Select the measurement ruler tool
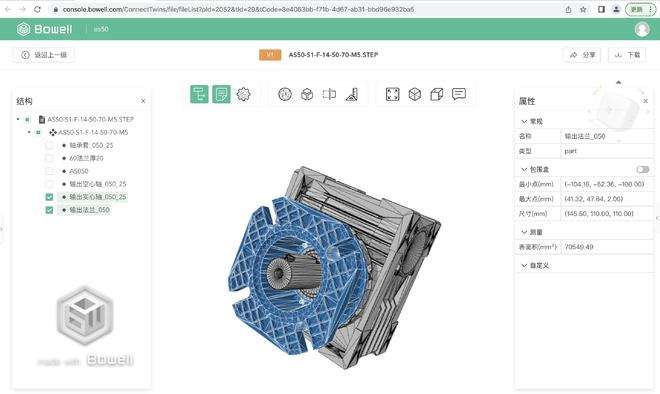Screen dimensions: 660x394 351,94
